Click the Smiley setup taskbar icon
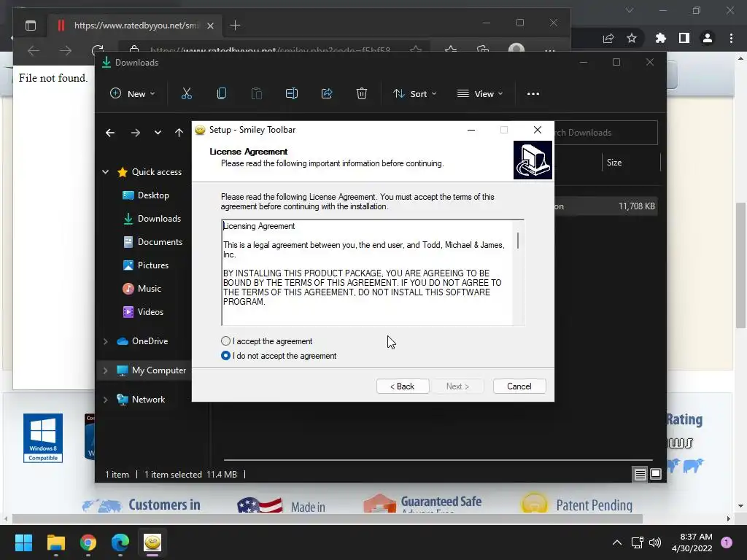This screenshot has height=560, width=747. [152, 542]
